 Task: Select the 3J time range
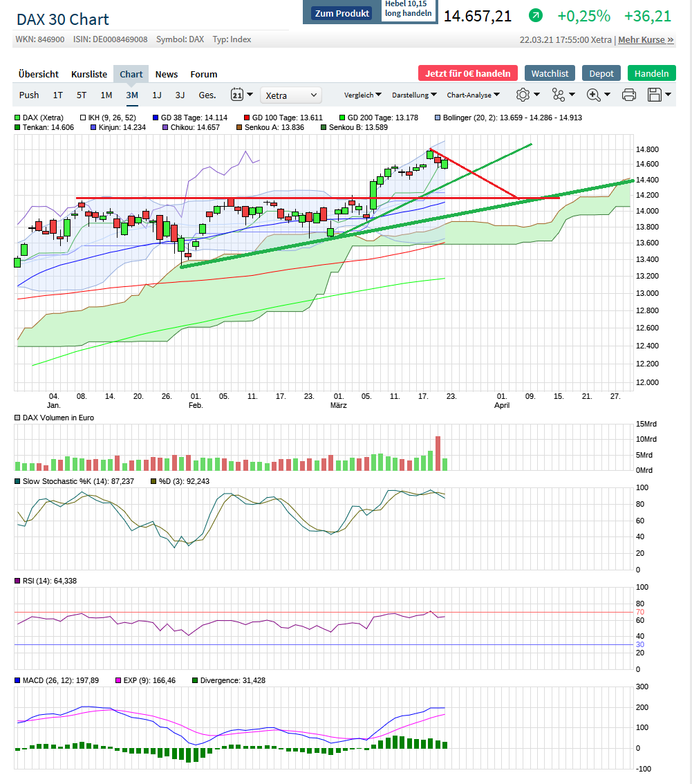(x=180, y=95)
